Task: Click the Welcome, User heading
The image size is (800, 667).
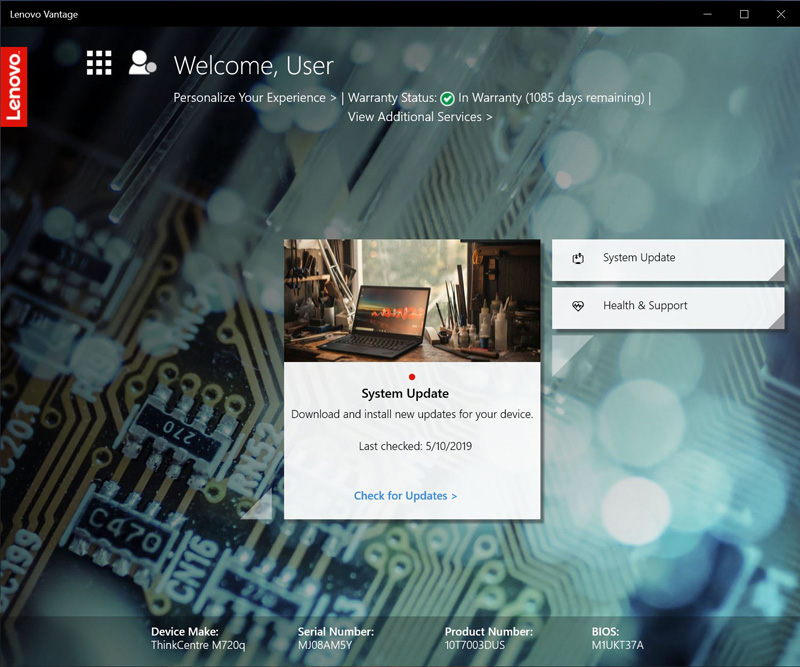Action: point(254,65)
